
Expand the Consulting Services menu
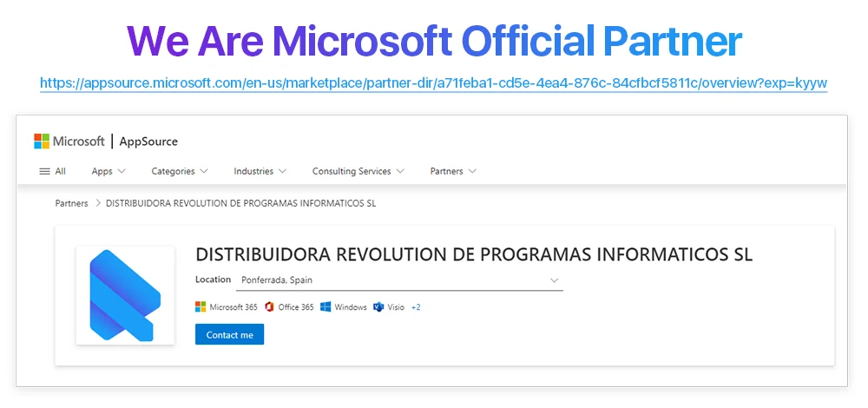[358, 172]
